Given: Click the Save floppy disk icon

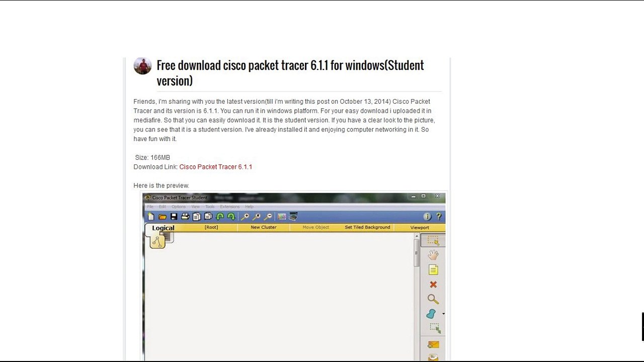Looking at the screenshot, I should tap(174, 217).
